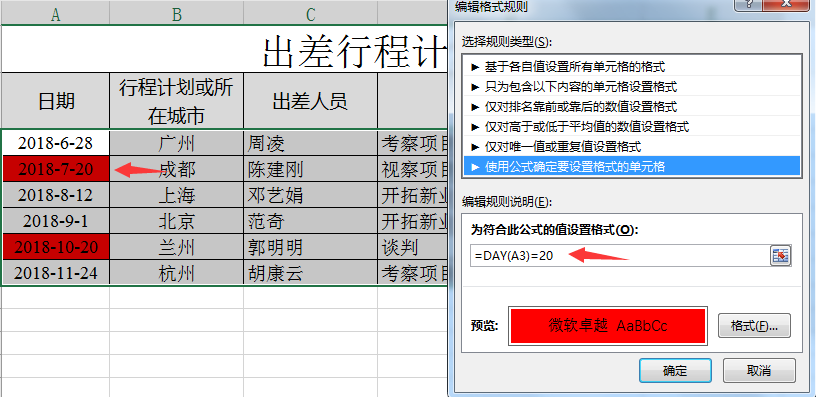
Task: Click city cell 广州
Action: (x=176, y=143)
